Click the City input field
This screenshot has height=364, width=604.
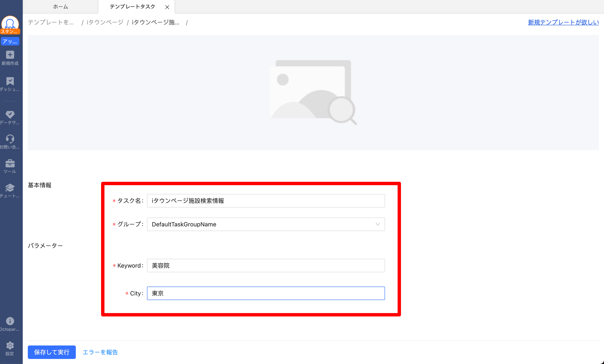[266, 293]
